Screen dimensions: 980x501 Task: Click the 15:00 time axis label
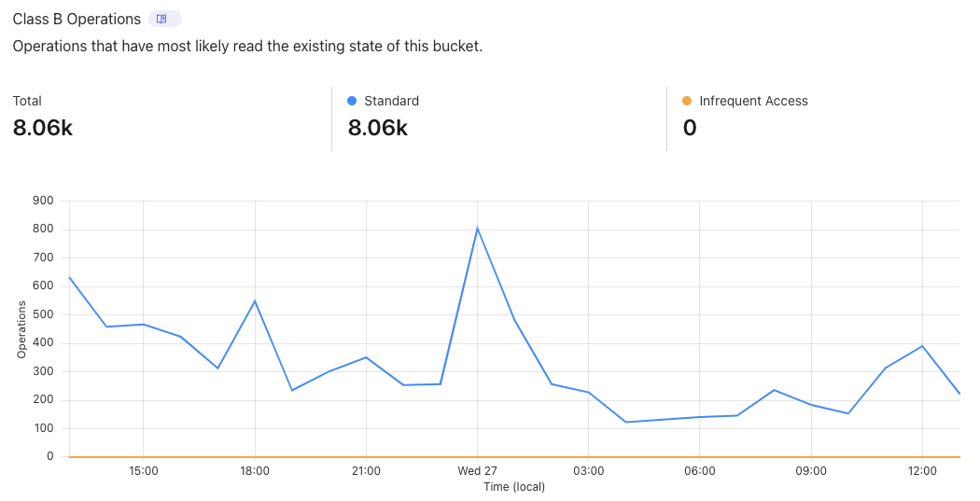click(144, 471)
